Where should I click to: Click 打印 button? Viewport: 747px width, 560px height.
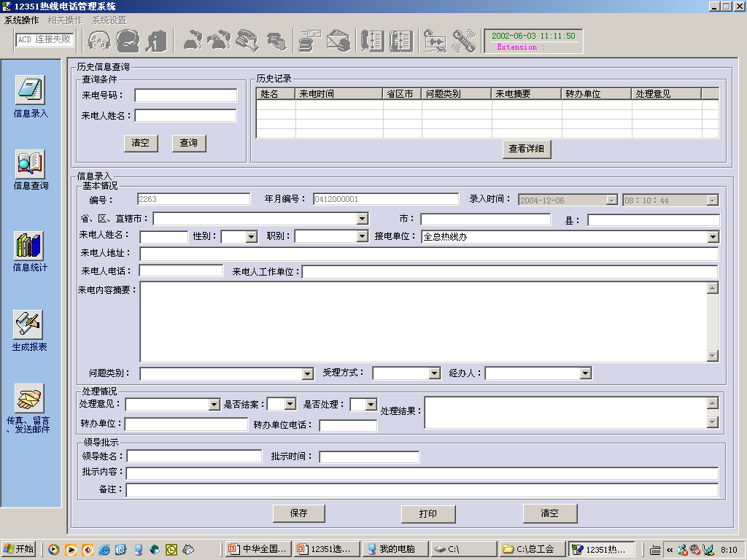(x=427, y=514)
